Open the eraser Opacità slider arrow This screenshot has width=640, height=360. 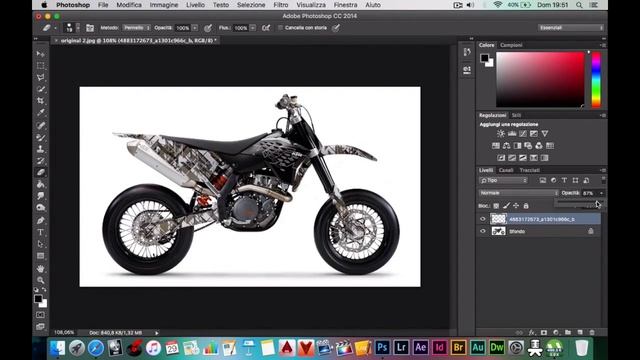tap(195, 28)
